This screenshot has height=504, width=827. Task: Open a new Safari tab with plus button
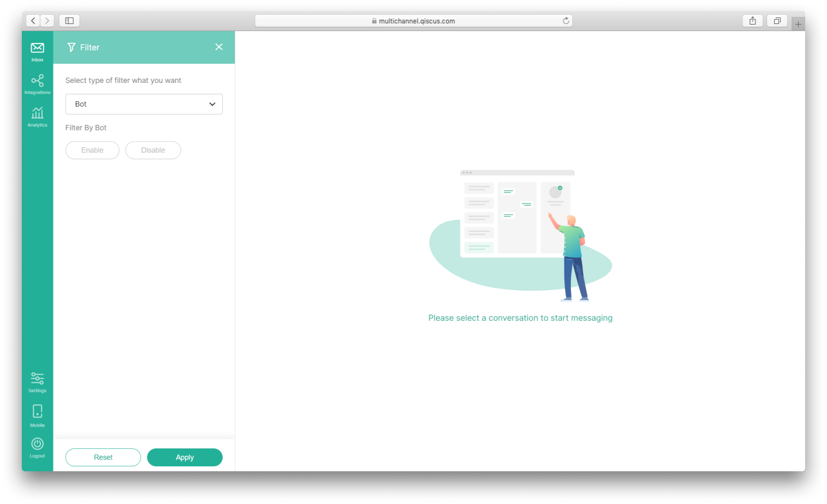[x=798, y=24]
